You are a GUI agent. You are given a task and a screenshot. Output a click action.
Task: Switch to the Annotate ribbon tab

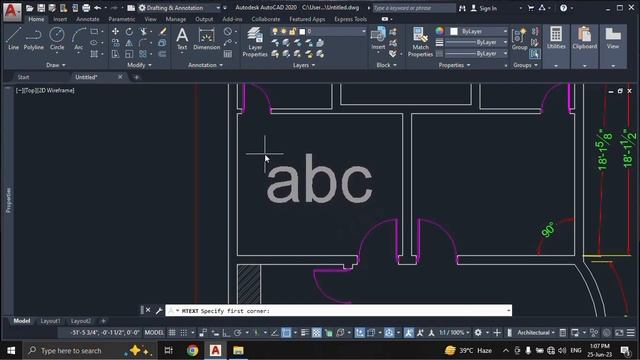coord(87,19)
